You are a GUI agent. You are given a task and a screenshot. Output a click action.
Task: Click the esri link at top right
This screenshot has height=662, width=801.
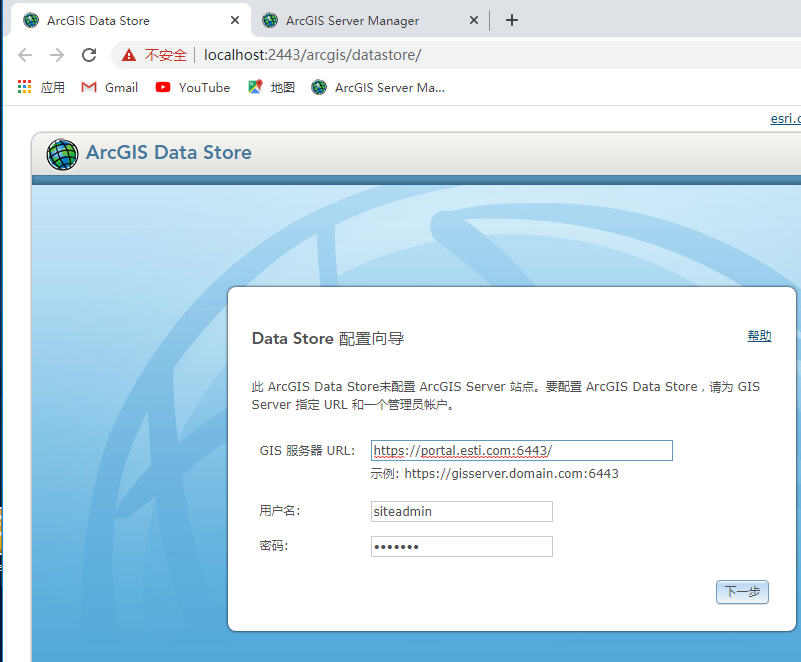point(785,119)
